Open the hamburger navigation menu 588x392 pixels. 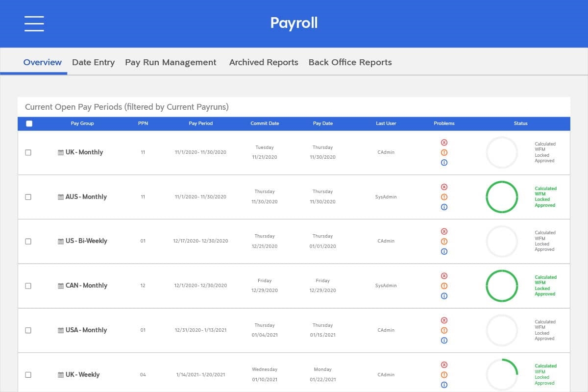pyautogui.click(x=34, y=24)
